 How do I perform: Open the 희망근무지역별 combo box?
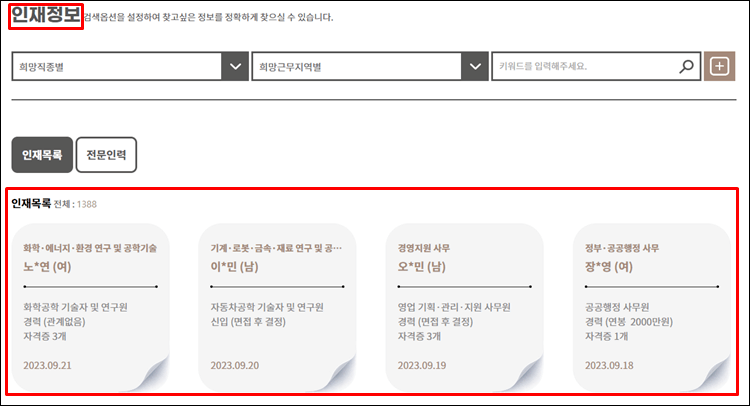(370, 66)
